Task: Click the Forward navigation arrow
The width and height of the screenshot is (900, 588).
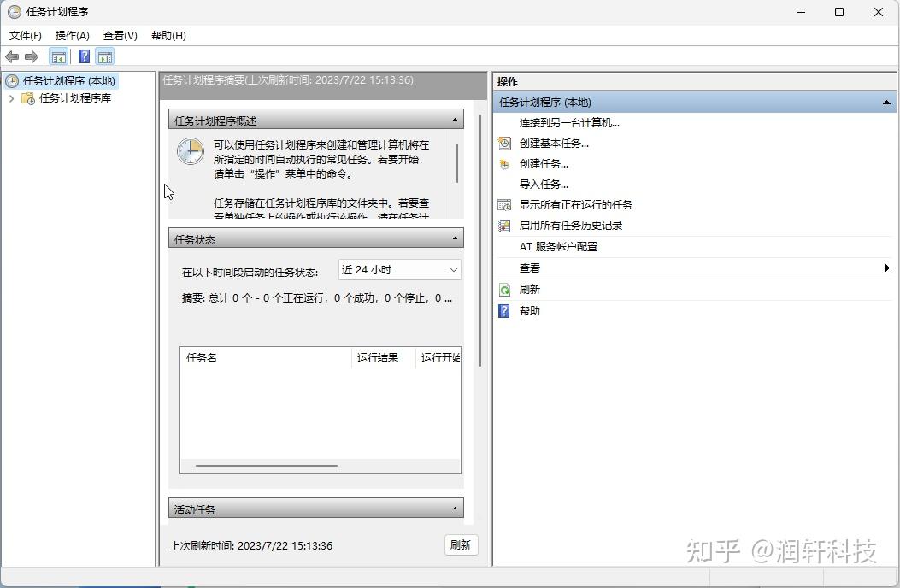Action: point(32,56)
